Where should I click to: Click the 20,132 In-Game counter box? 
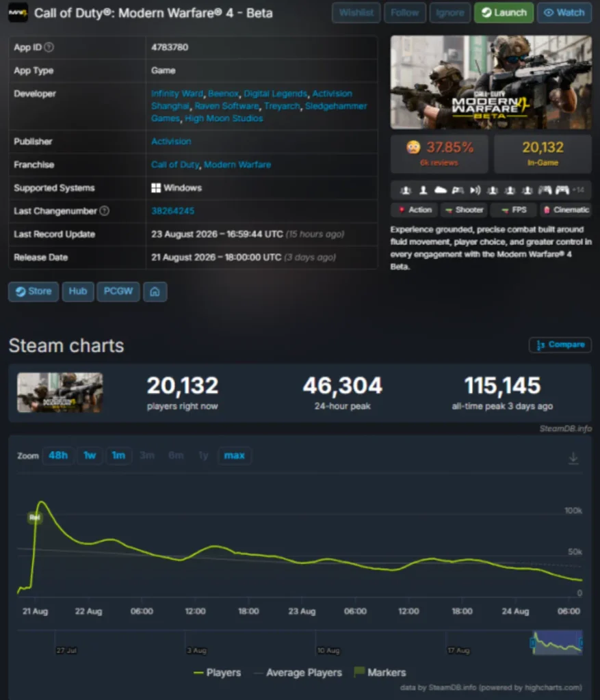(x=543, y=153)
